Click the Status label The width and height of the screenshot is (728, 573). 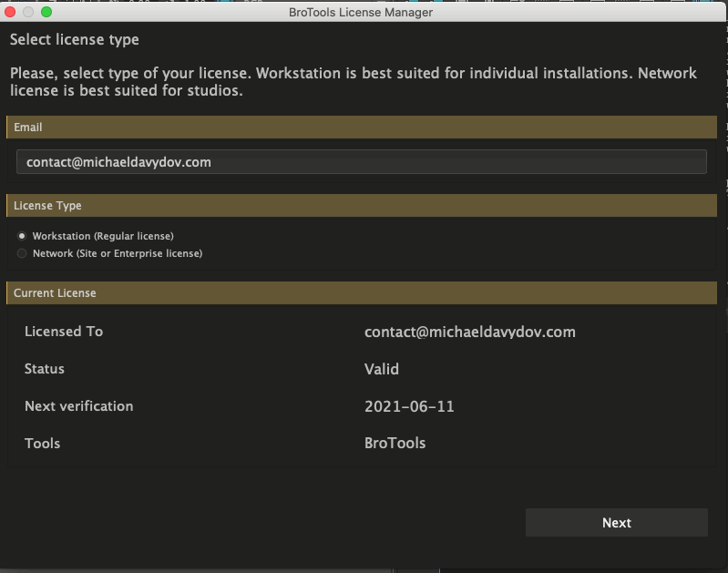click(x=44, y=369)
